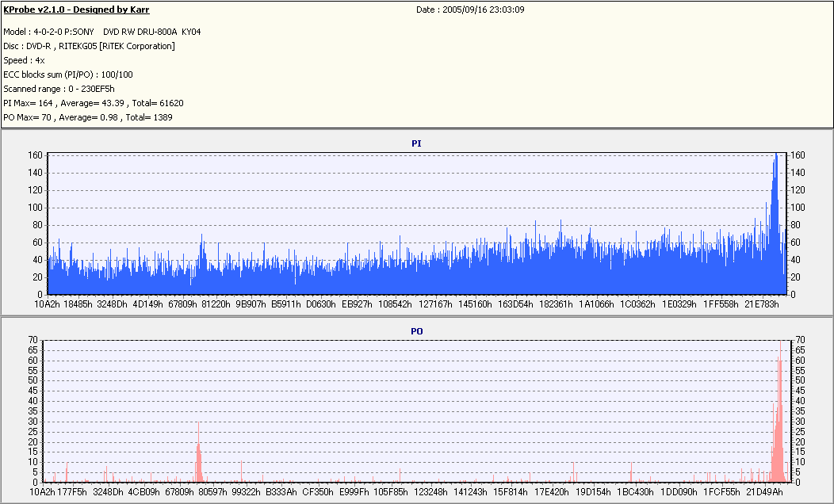Image resolution: width=834 pixels, height=504 pixels.
Task: Click the 1C0362h axis label
Action: [x=637, y=304]
